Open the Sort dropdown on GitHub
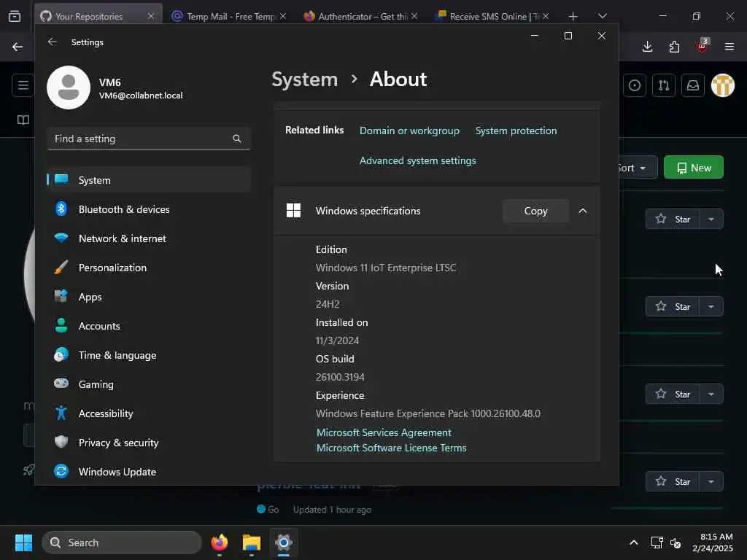The image size is (747, 560). point(637,168)
